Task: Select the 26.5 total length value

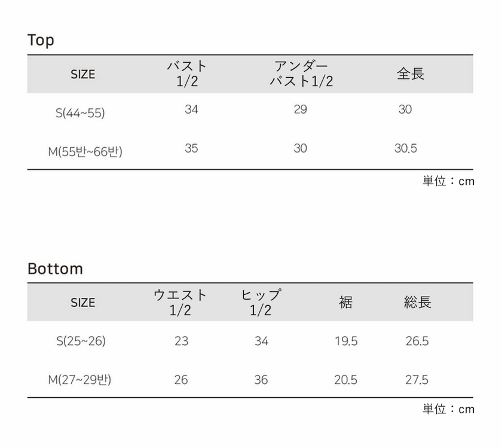Action: click(417, 341)
